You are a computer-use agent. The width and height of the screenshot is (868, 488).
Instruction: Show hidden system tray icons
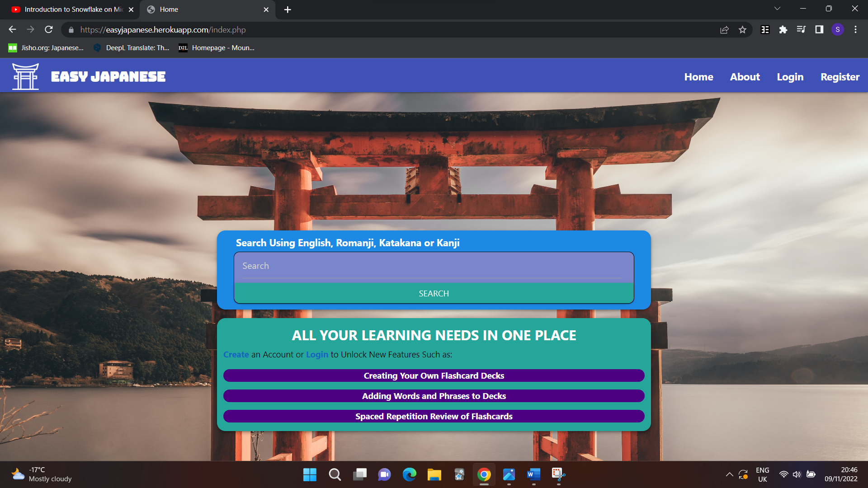click(729, 474)
